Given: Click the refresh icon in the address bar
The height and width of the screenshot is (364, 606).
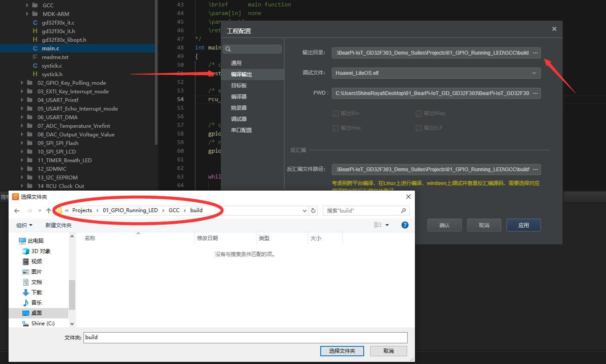Looking at the screenshot, I should point(313,210).
